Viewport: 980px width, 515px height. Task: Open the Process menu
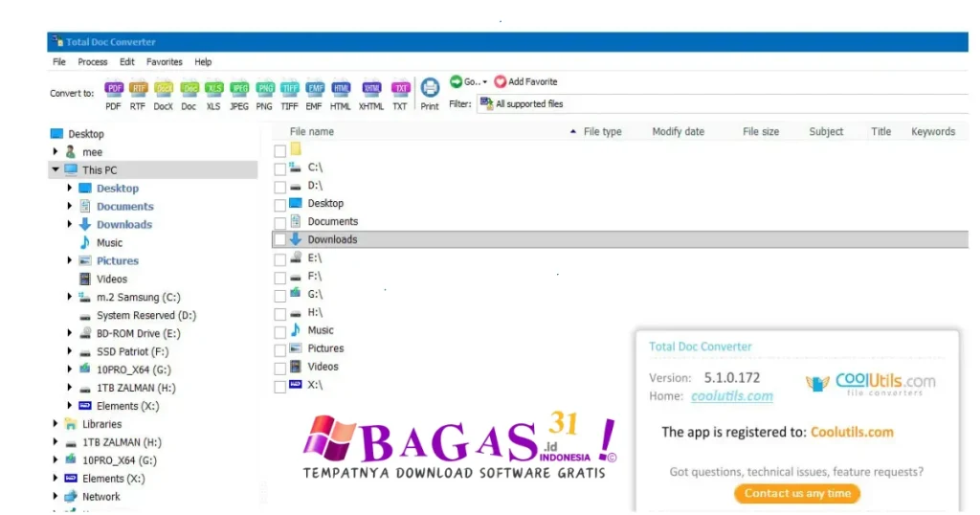pos(93,62)
